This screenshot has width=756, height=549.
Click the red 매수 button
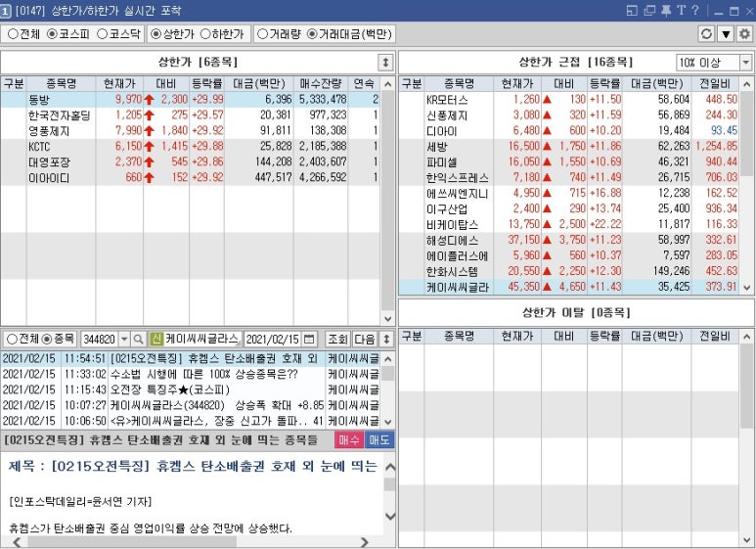349,440
